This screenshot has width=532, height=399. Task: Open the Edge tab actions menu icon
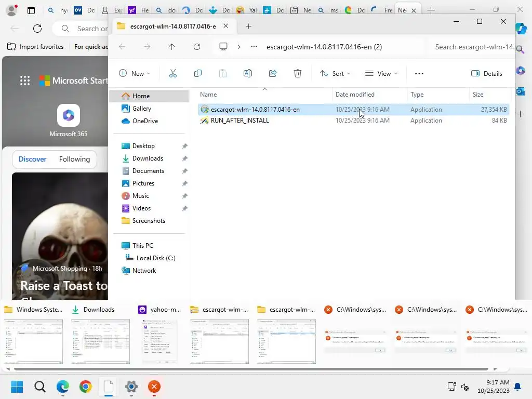click(x=31, y=10)
